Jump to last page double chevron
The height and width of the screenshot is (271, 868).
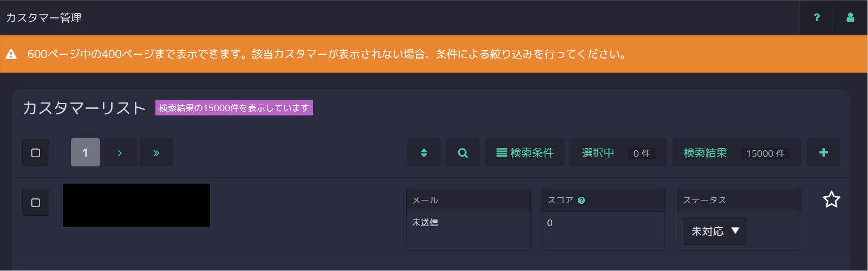click(x=156, y=153)
